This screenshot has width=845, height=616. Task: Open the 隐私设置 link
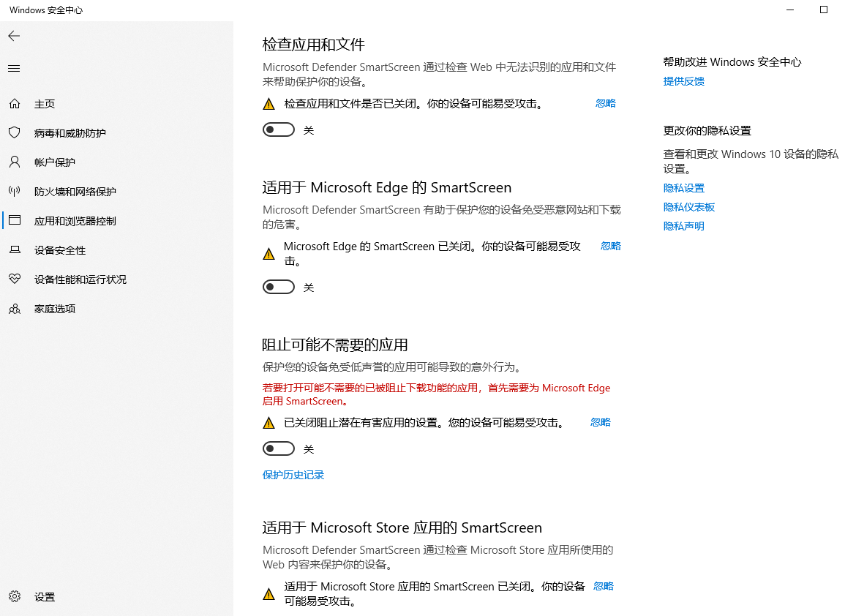click(684, 187)
